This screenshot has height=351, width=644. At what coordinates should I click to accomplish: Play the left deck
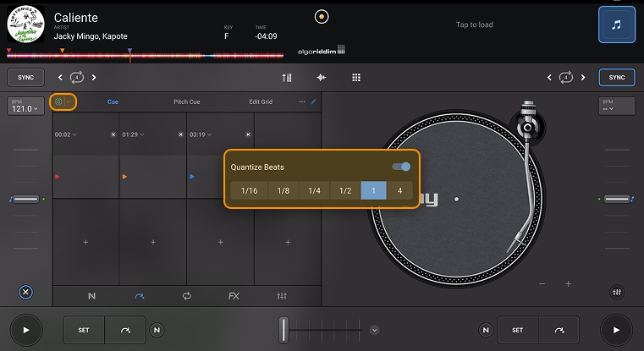[26, 330]
